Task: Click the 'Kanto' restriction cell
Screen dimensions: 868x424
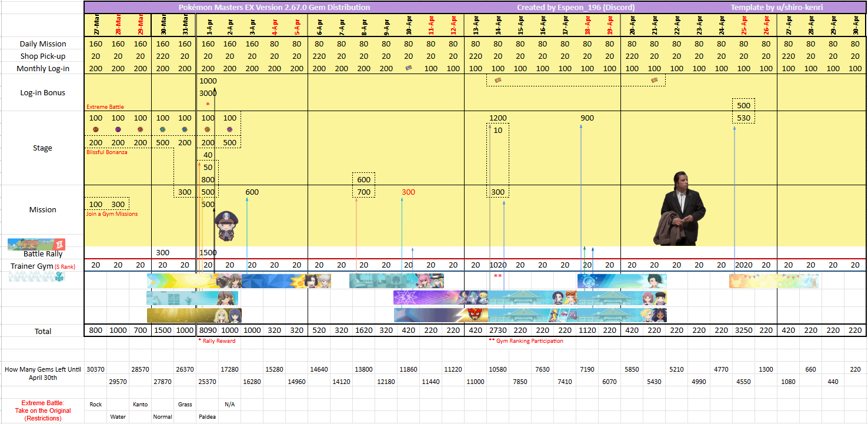Action: coord(140,405)
